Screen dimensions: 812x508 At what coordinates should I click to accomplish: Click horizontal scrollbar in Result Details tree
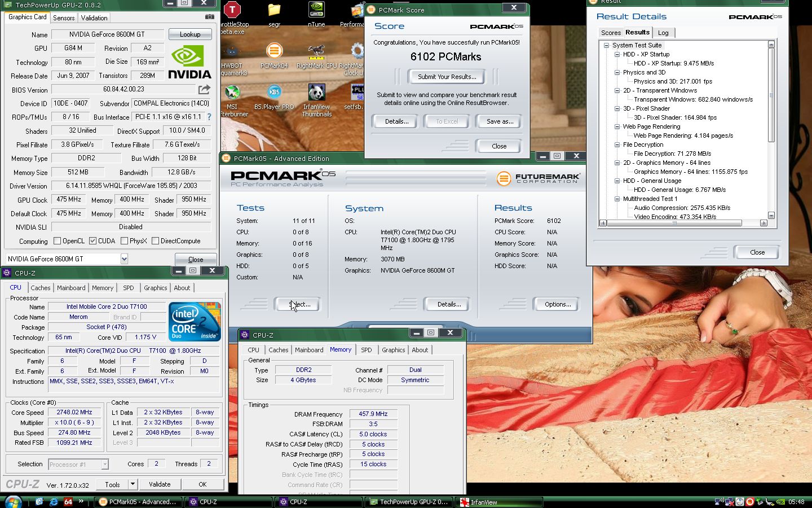point(674,223)
